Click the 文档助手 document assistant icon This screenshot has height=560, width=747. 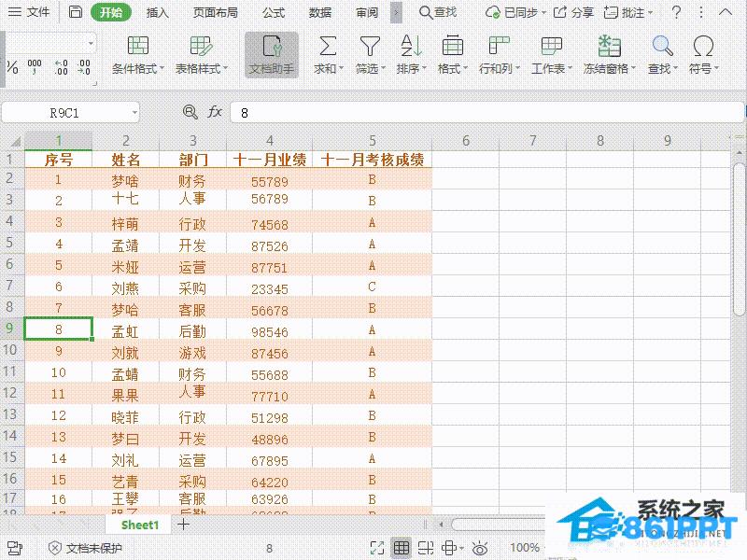272,55
